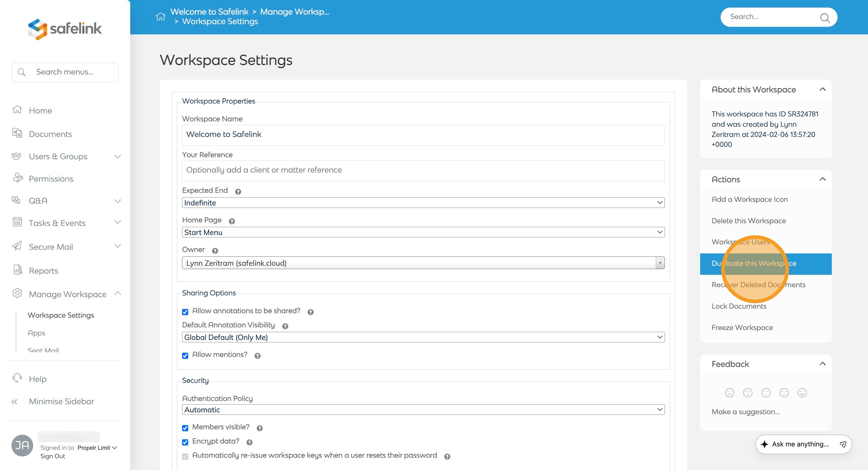Click the help icon next to Owner
Viewport: 868px width, 470px height.
coord(215,250)
